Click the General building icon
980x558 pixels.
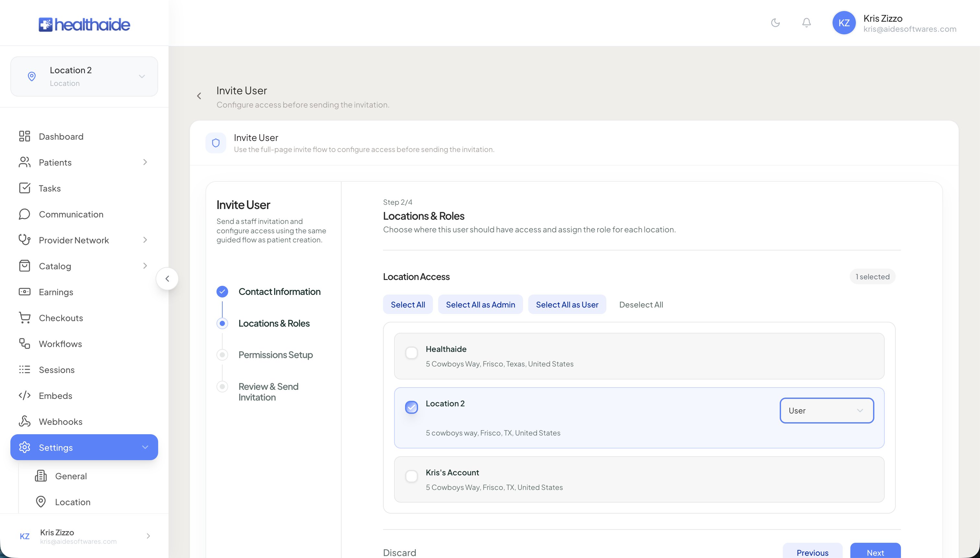pos(41,476)
